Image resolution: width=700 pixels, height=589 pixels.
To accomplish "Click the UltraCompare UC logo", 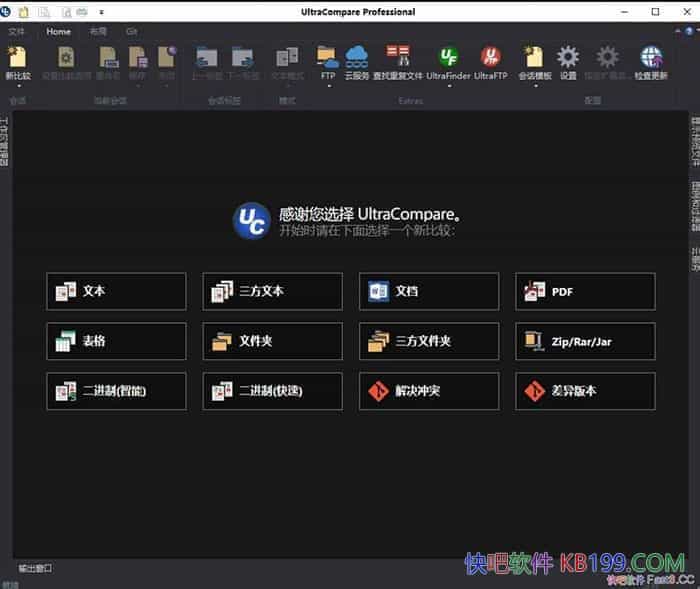I will coord(251,220).
